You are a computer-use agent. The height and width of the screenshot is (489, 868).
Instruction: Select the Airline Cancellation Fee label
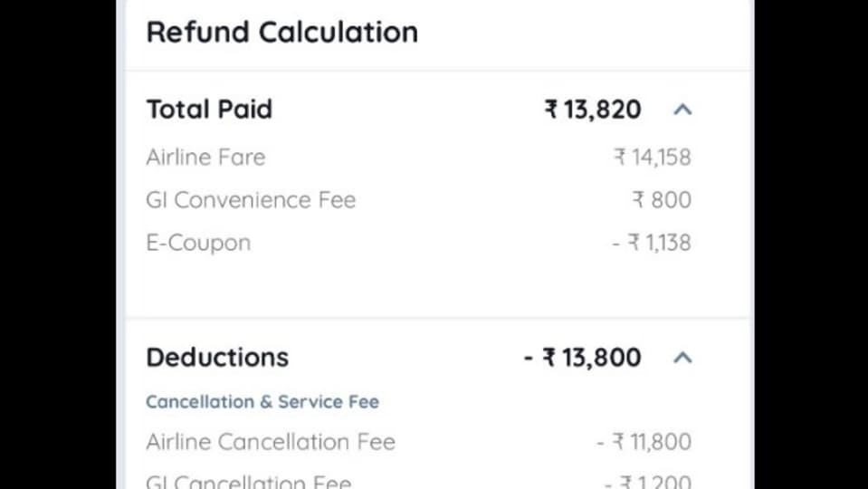coord(271,442)
